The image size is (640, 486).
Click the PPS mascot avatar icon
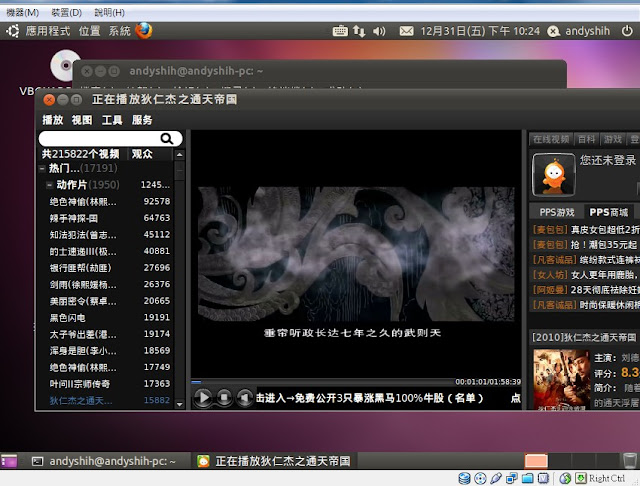point(553,175)
